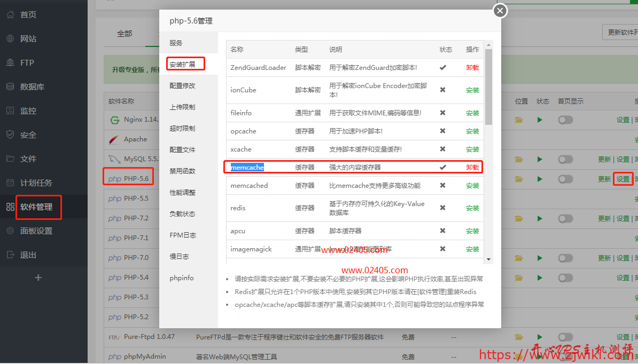The image size is (638, 364).
Task: Install the opcache extension
Action: click(472, 131)
